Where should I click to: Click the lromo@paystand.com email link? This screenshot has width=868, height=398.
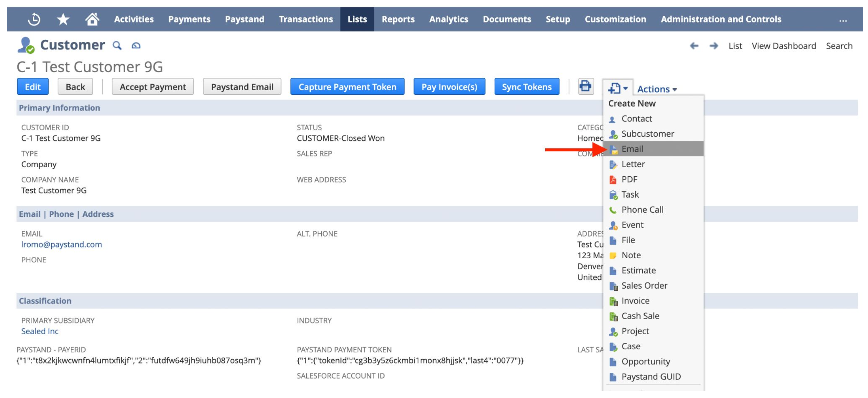(62, 244)
